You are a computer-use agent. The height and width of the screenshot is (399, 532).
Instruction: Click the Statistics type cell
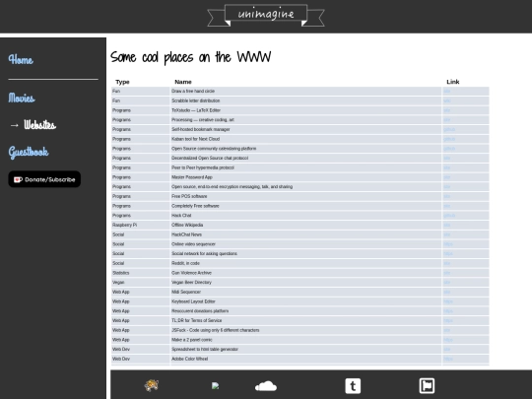(x=141, y=273)
